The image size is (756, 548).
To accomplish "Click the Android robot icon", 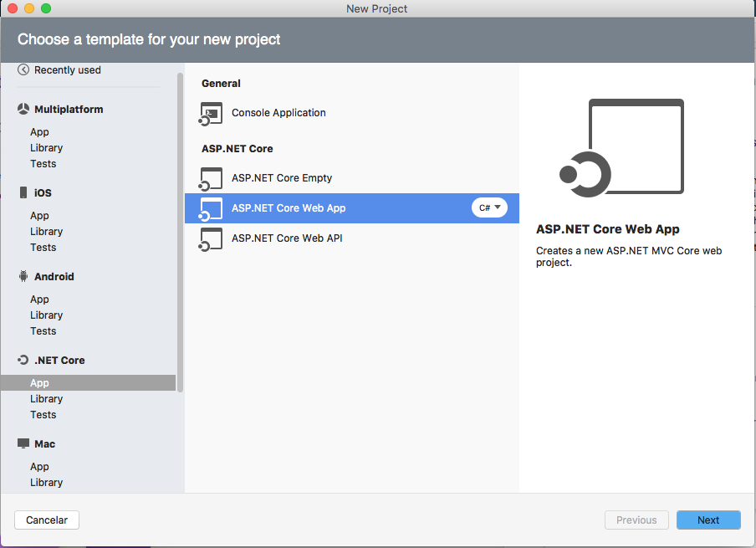I will [x=23, y=276].
